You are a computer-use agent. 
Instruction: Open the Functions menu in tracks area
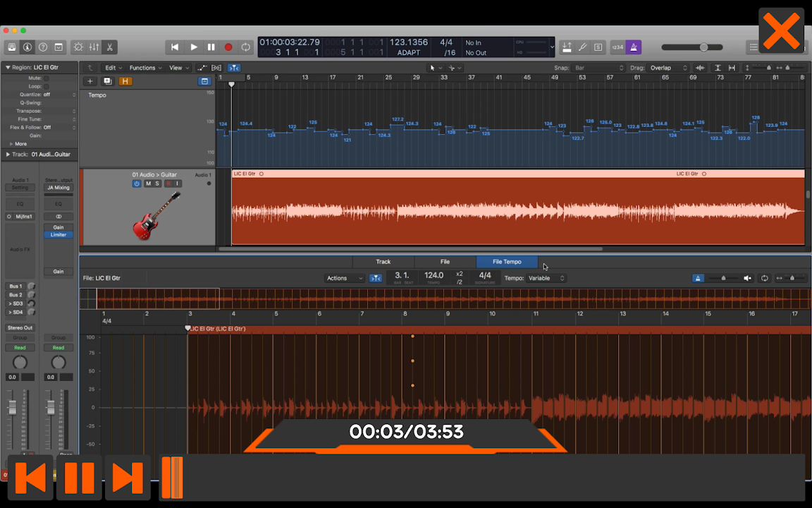145,68
